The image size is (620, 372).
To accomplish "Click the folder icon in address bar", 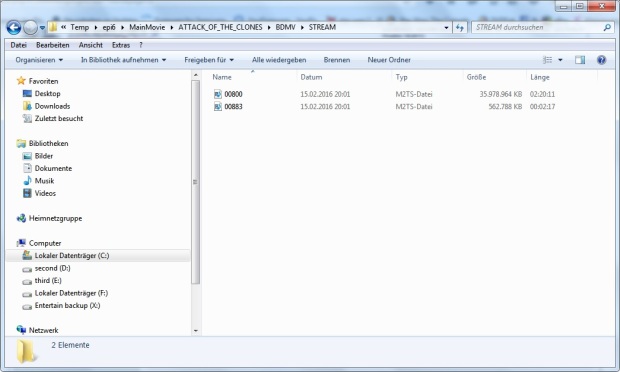I will point(53,27).
